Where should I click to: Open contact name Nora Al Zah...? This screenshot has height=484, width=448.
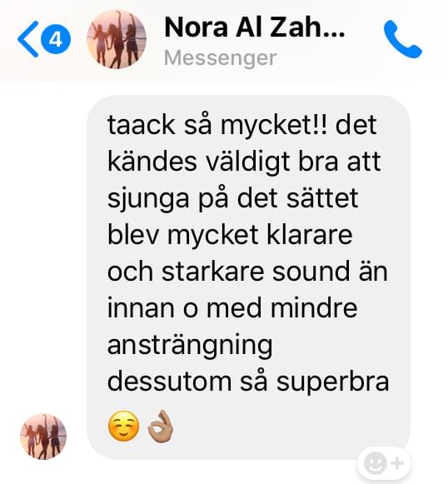pyautogui.click(x=255, y=27)
